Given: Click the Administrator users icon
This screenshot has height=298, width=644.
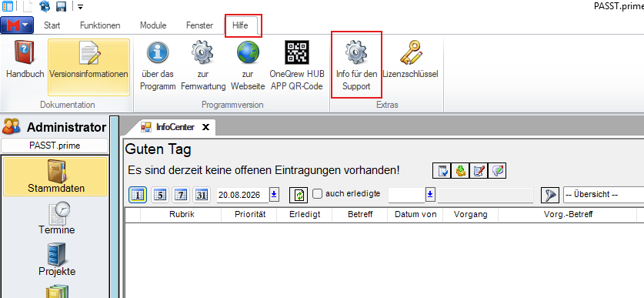Looking at the screenshot, I should (11, 126).
